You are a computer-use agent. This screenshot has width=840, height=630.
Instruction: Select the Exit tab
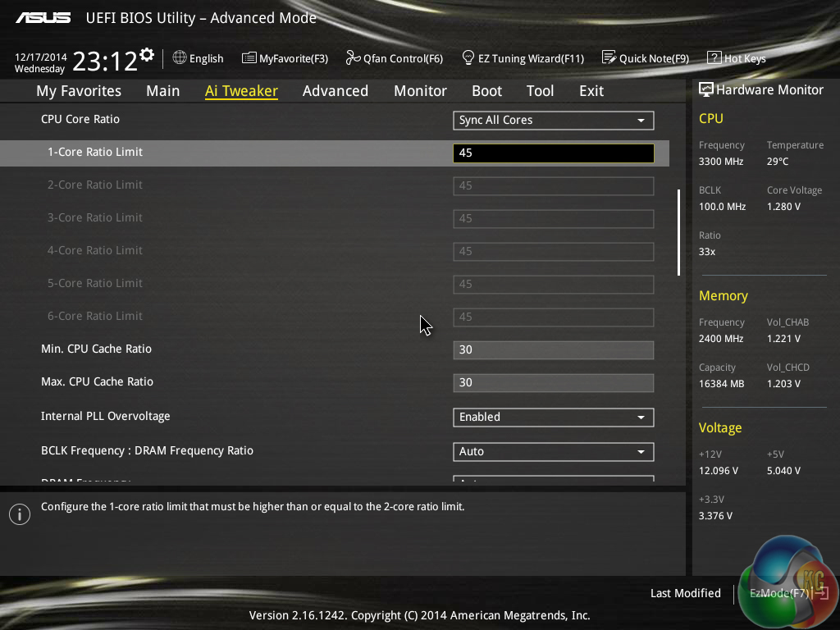click(591, 91)
